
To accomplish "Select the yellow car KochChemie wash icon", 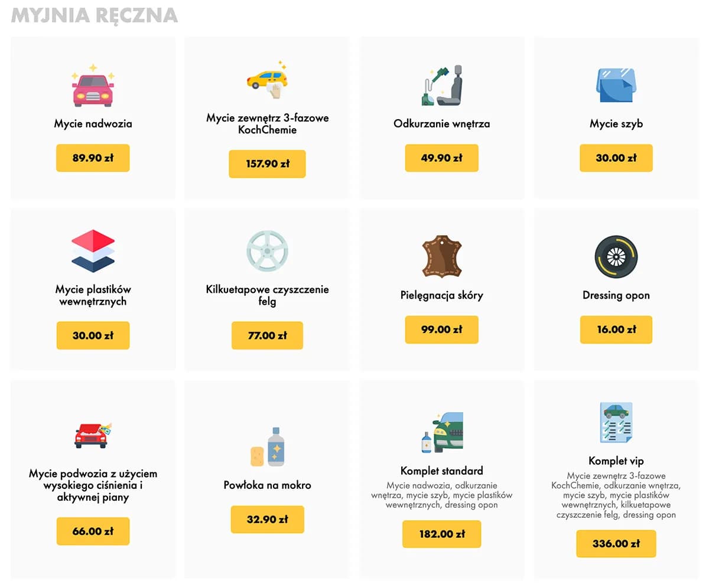I will click(267, 80).
